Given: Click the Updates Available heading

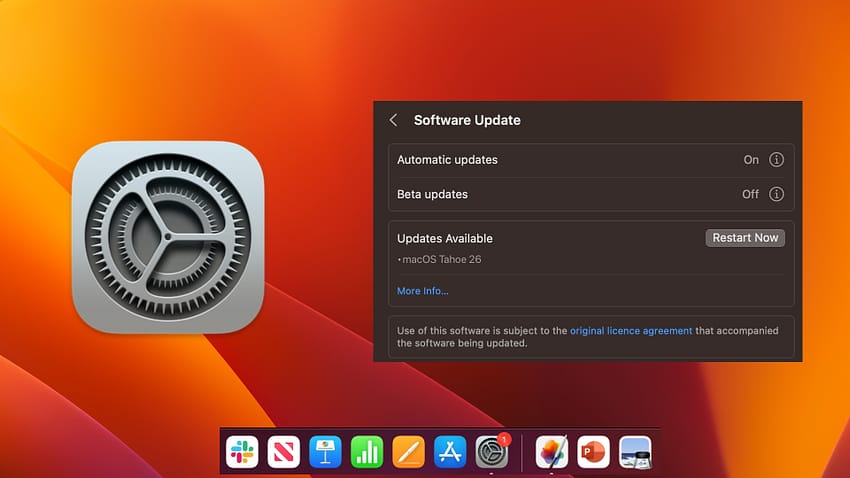Looking at the screenshot, I should pyautogui.click(x=445, y=238).
